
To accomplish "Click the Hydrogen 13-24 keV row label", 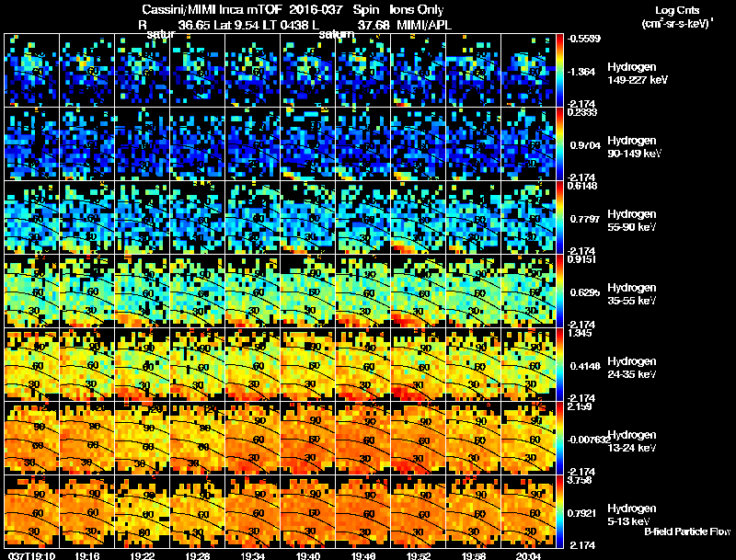I will [x=632, y=441].
